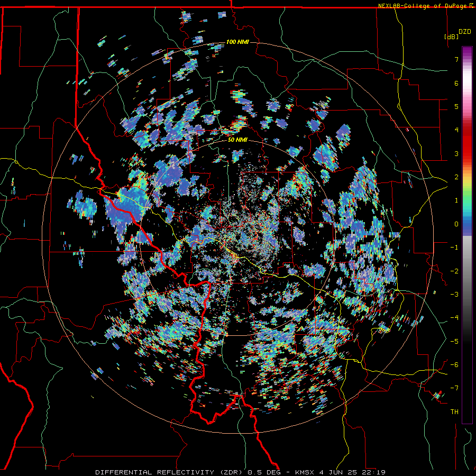
Task: Click the legend value 5
Action: [x=456, y=106]
